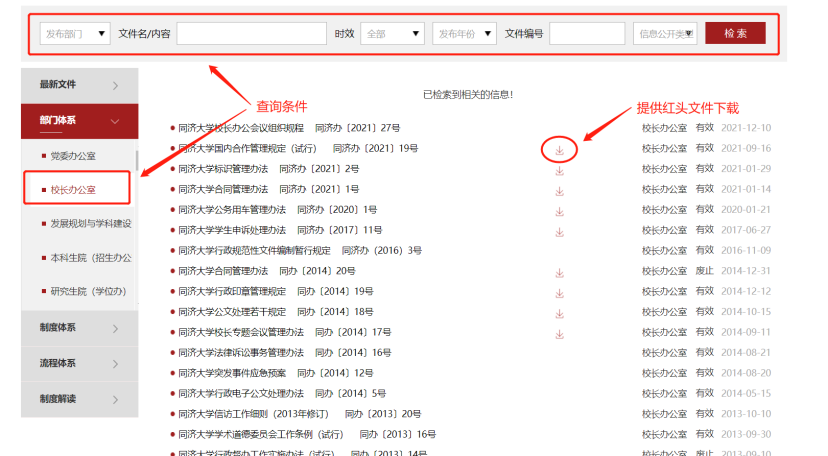
Task: Open the 发布年份 dropdown
Action: (464, 34)
